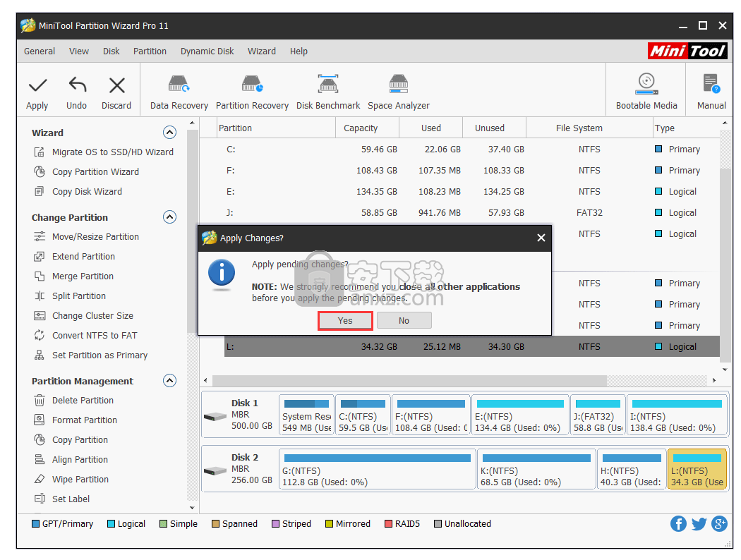Viewport: 741px width, 560px height.
Task: Select E:(NTFS) block on Disk 1
Action: 520,415
